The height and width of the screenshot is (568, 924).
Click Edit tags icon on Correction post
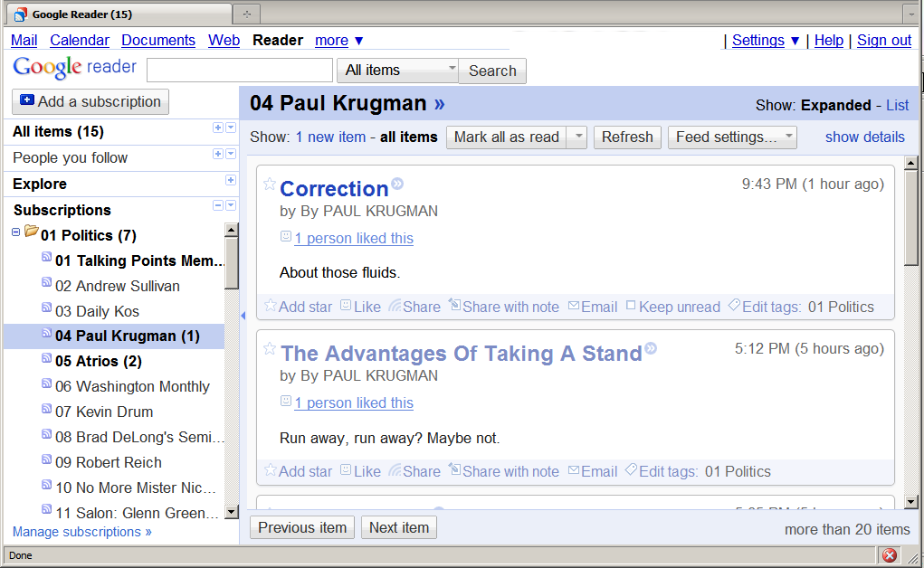(734, 306)
